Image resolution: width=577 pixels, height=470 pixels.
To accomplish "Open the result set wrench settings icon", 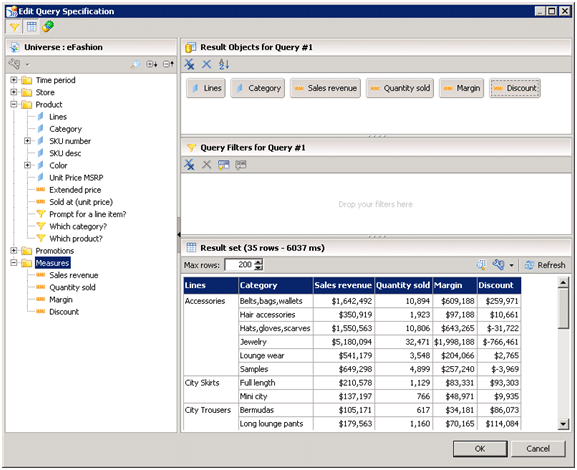I will click(498, 265).
